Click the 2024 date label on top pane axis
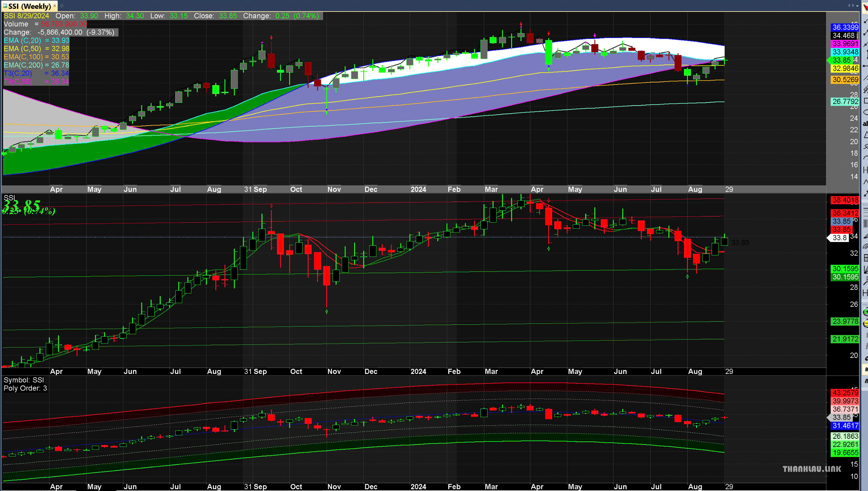Screen dimensions: 868x491 [418, 189]
